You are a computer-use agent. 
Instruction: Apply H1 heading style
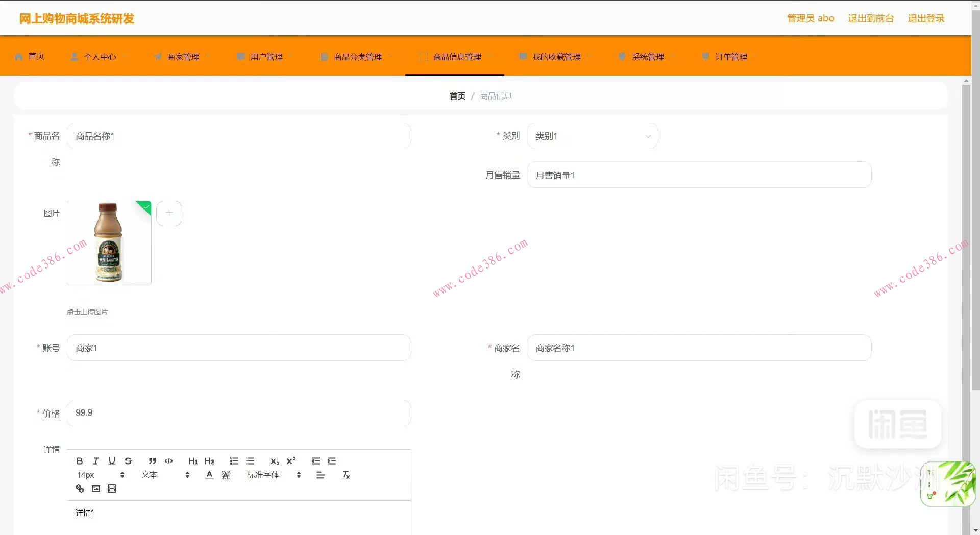click(193, 461)
